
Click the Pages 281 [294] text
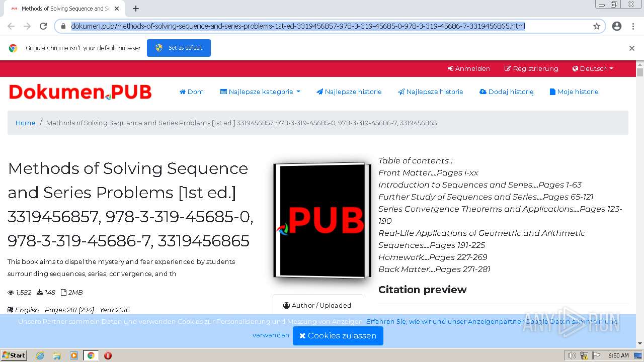(69, 310)
